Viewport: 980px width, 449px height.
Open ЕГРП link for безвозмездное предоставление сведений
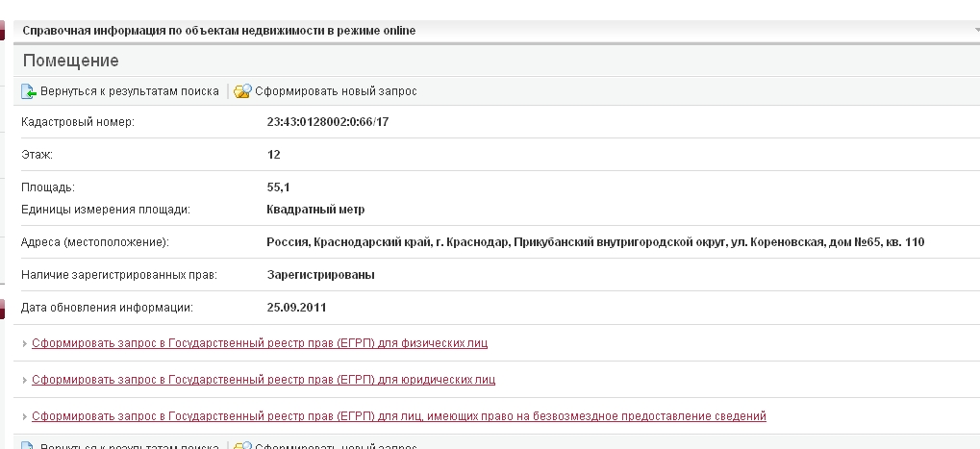(398, 416)
